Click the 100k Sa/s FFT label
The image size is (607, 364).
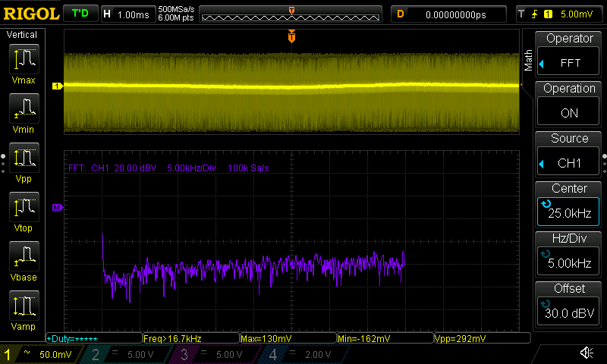coord(248,168)
